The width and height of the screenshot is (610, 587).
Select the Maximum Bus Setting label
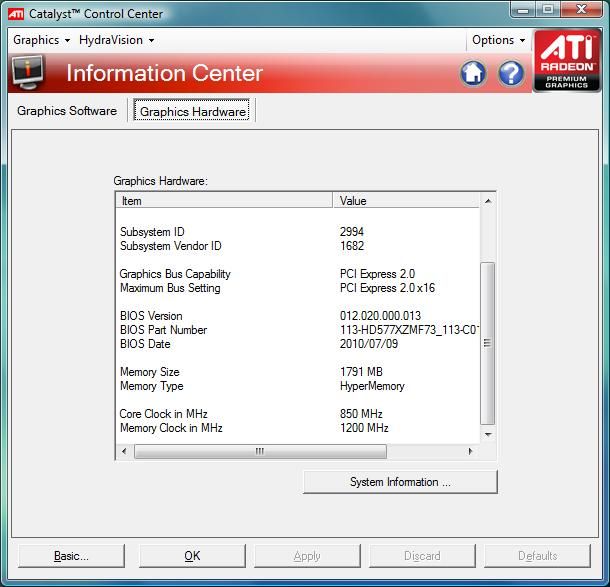tap(170, 288)
